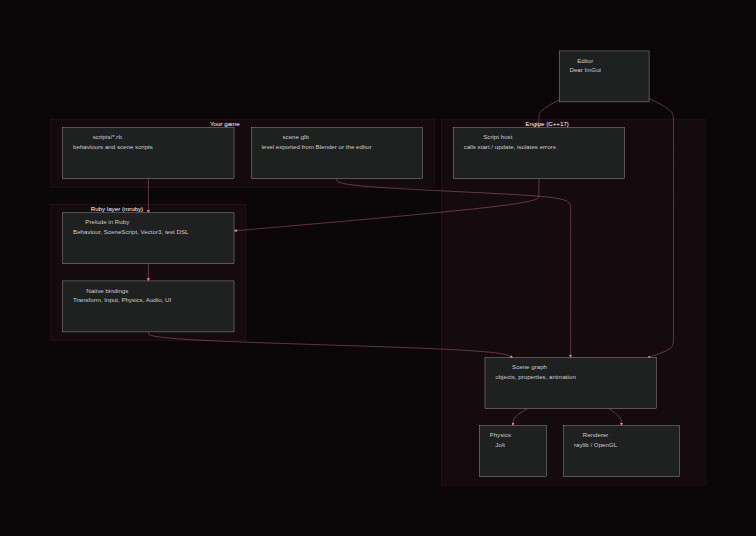756x536 pixels.
Task: Click the text 'behaviours and scene scripts'
Action: pyautogui.click(x=113, y=147)
